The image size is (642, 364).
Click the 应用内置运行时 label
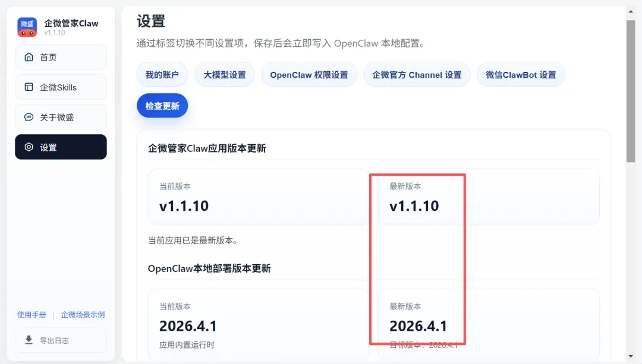tap(187, 345)
